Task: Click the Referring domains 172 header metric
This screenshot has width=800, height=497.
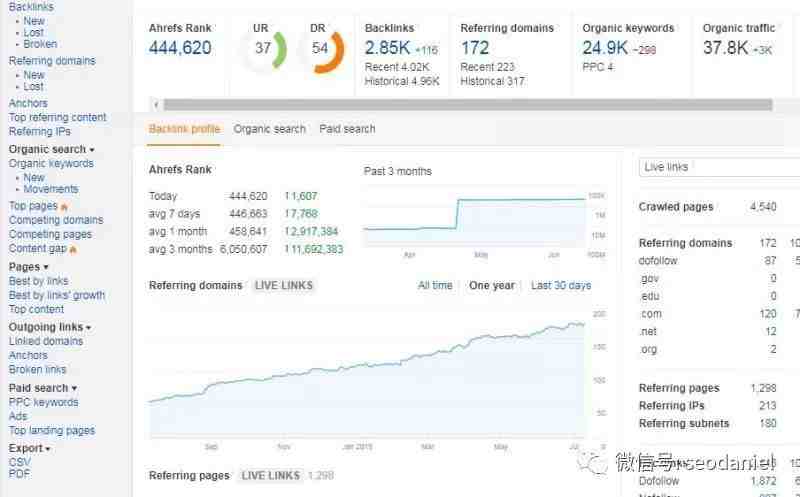Action: point(475,48)
